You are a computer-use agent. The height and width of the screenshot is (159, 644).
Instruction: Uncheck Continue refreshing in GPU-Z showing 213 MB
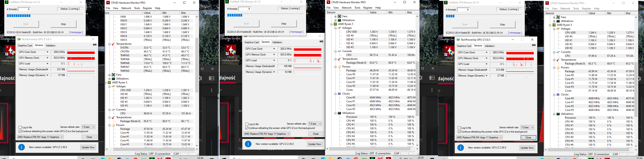[x=459, y=131]
